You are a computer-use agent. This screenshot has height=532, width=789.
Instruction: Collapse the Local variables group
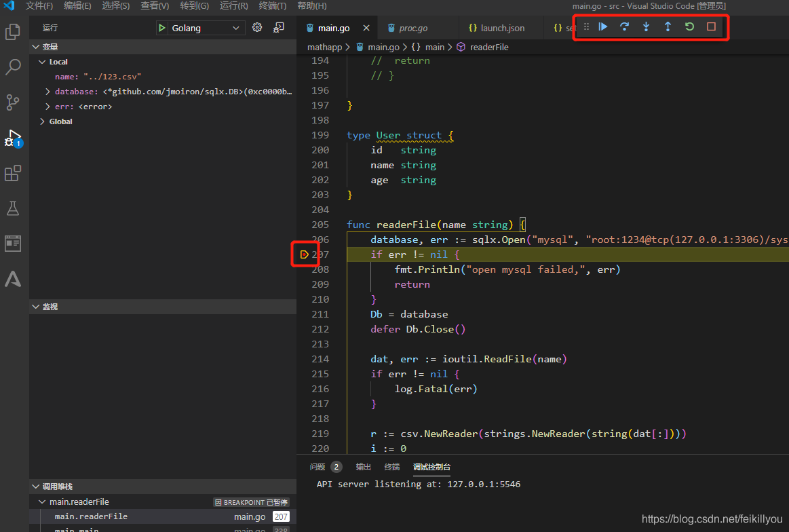tap(42, 61)
